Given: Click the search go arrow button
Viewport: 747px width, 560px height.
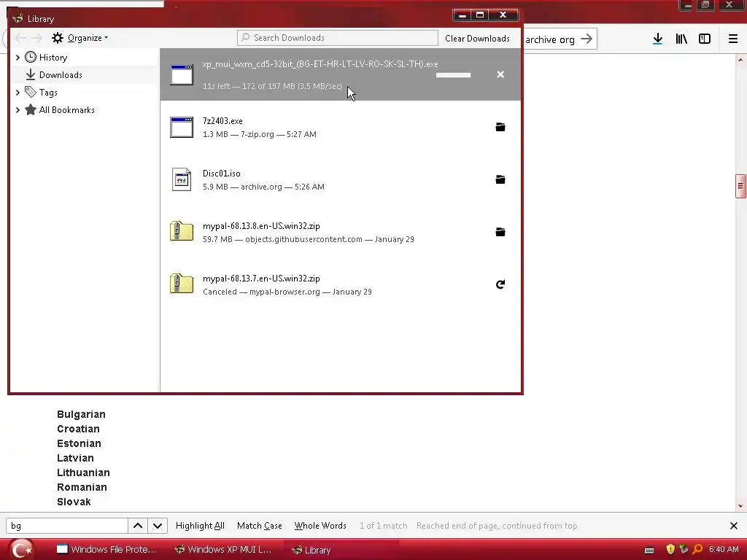Looking at the screenshot, I should [587, 39].
